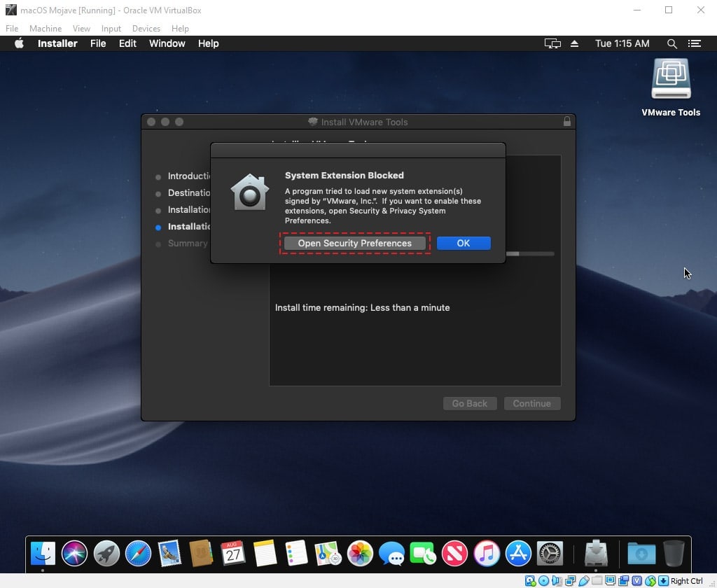Click the Spotlight search icon in menu bar
Screen dimensions: 717x588
pos(671,43)
